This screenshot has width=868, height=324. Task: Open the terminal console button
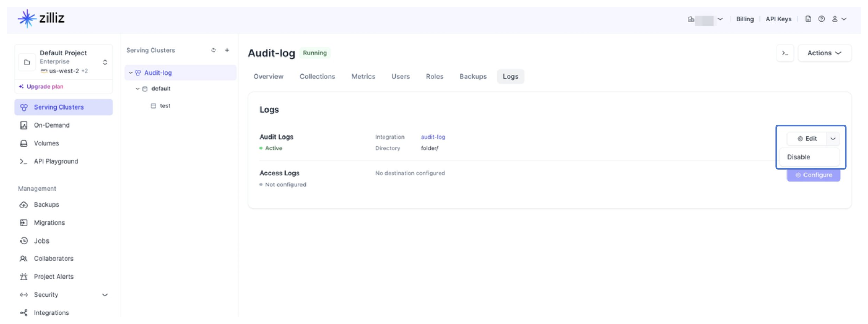pyautogui.click(x=785, y=53)
